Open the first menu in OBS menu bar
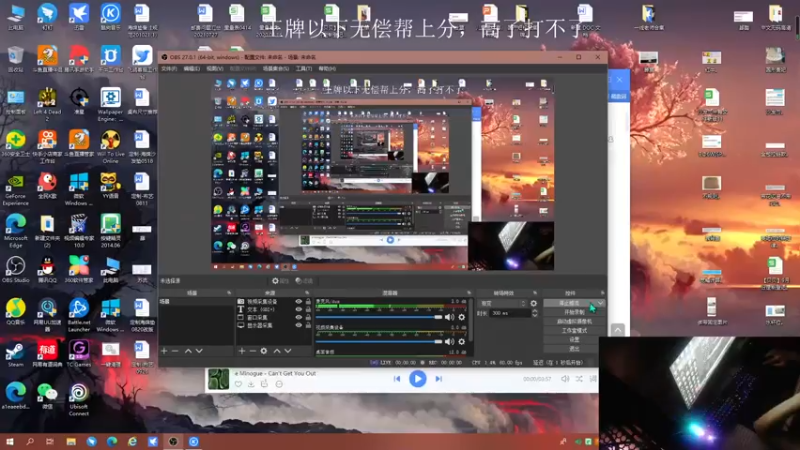This screenshot has height=450, width=800. point(169,68)
